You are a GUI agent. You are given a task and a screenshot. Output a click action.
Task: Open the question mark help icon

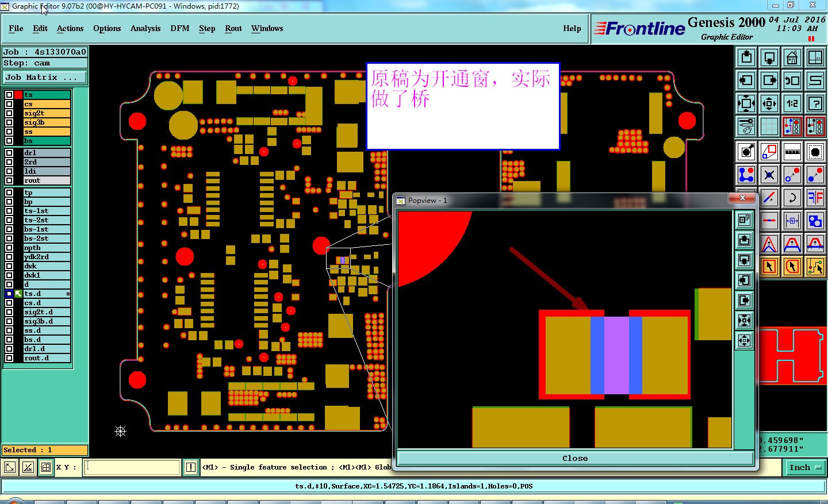tap(815, 103)
